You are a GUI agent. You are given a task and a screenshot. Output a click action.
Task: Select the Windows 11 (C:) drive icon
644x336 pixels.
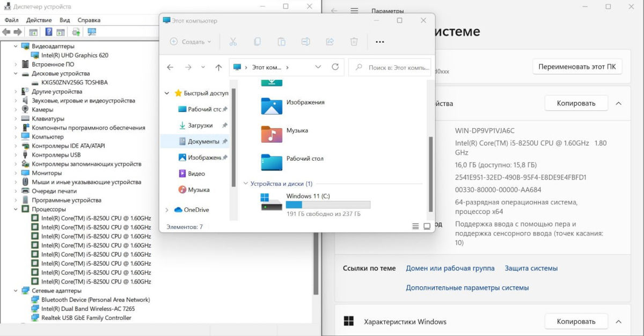point(271,202)
